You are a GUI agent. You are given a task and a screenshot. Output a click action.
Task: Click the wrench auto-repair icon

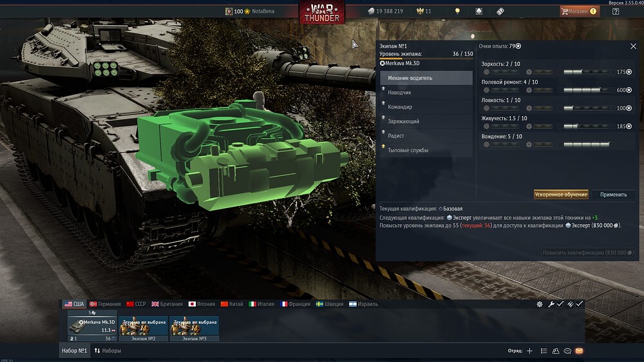tap(552, 304)
